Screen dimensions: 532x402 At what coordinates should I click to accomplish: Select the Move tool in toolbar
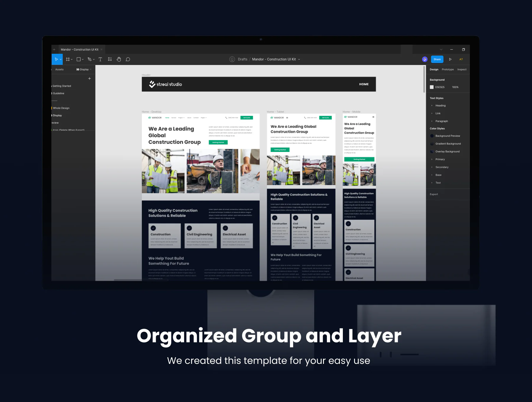pyautogui.click(x=56, y=59)
